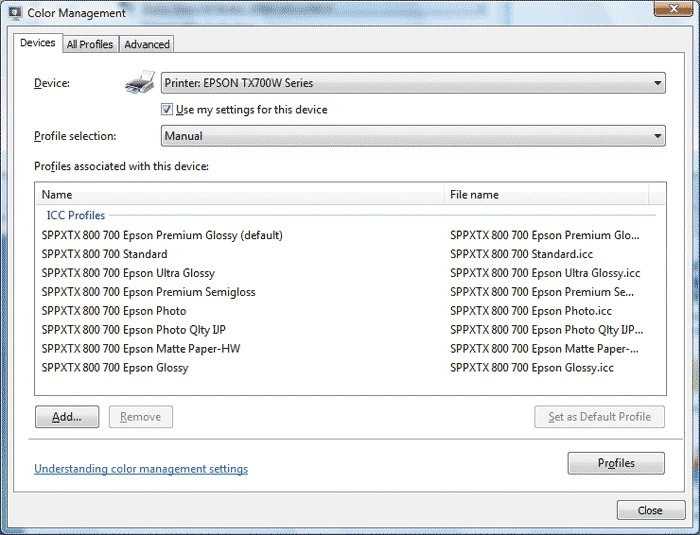Open the Device dropdown for EPSON TX700W
Viewport: 700px width, 535px height.
[x=413, y=84]
